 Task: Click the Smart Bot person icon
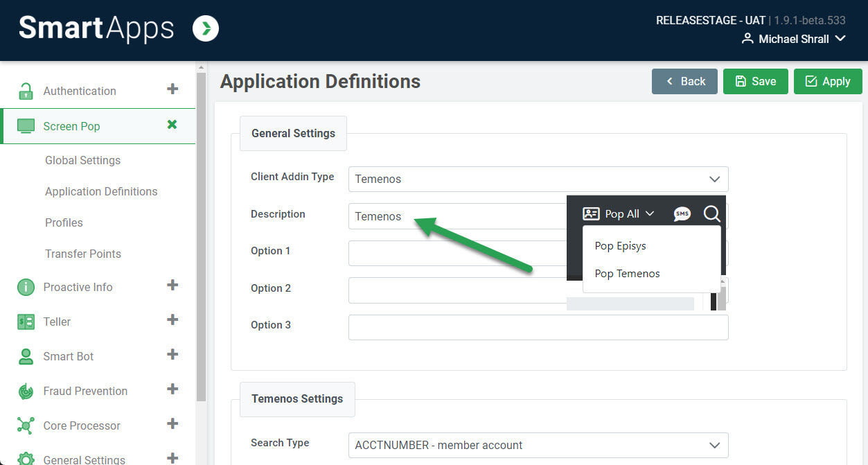tap(26, 356)
